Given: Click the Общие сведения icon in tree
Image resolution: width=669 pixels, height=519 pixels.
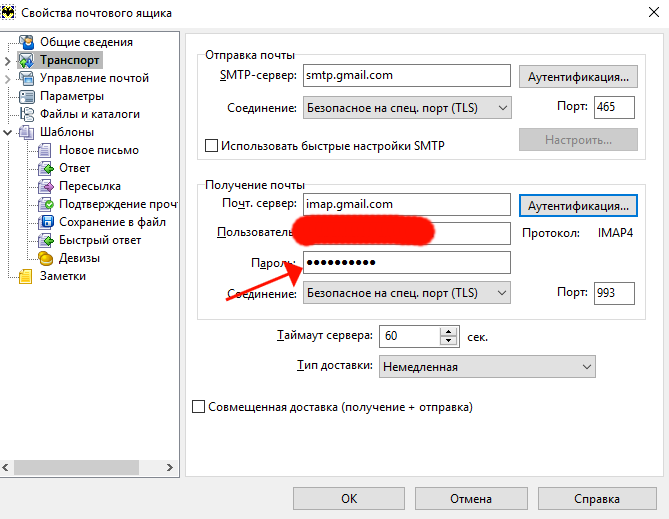Looking at the screenshot, I should click(x=26, y=42).
